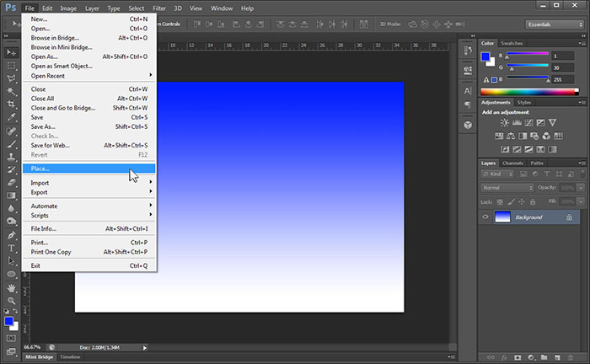
Task: Choose Place... from the File menu
Action: point(40,169)
